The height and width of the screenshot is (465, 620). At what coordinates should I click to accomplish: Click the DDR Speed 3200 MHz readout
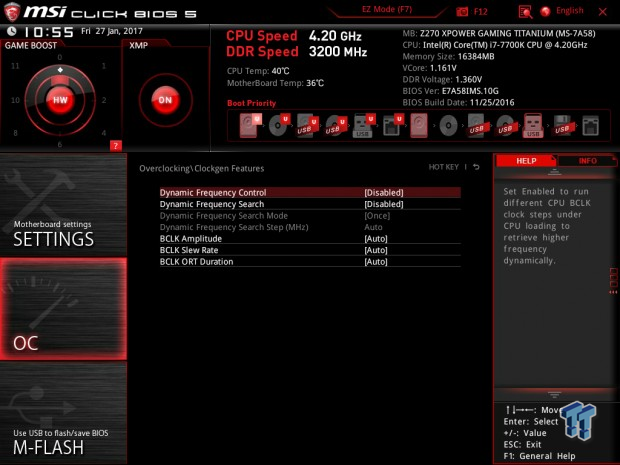click(297, 52)
